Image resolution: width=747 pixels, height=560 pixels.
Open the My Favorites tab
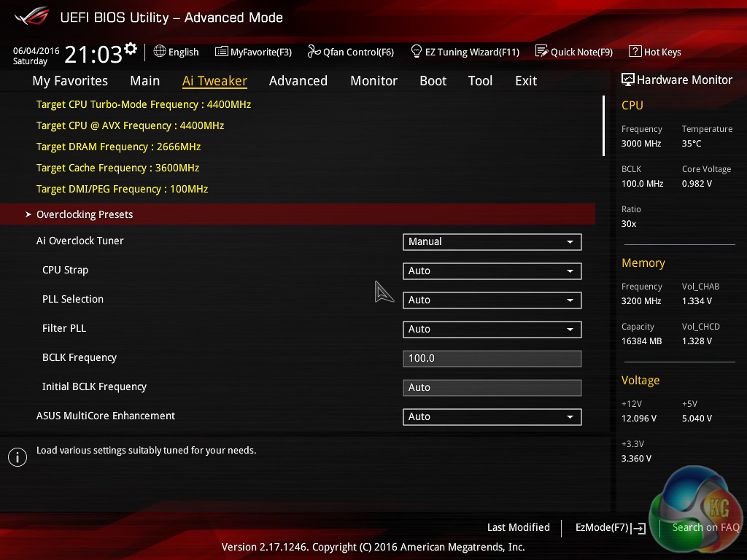[70, 81]
